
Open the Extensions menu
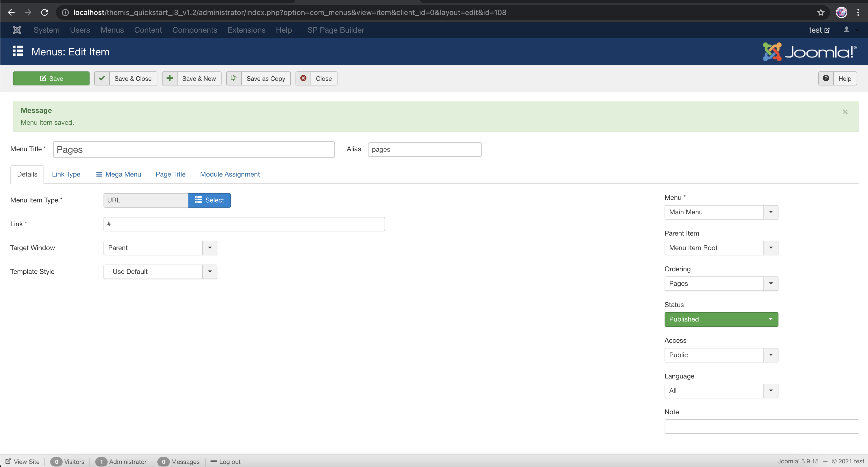click(246, 30)
